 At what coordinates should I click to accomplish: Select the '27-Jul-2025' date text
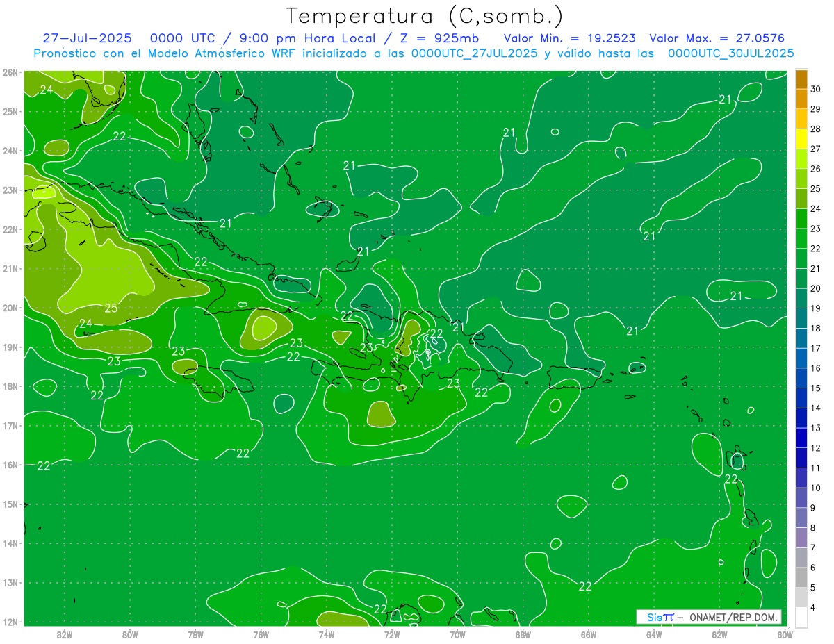pyautogui.click(x=88, y=38)
